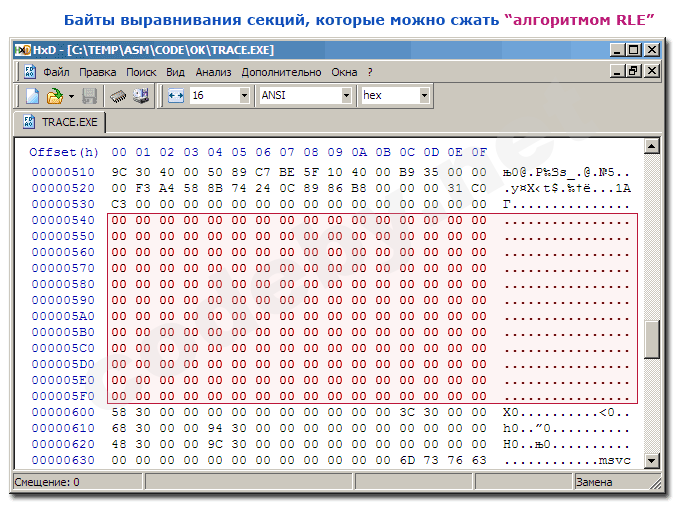Click the scroll down arrow button
The width and height of the screenshot is (676, 506).
651,460
